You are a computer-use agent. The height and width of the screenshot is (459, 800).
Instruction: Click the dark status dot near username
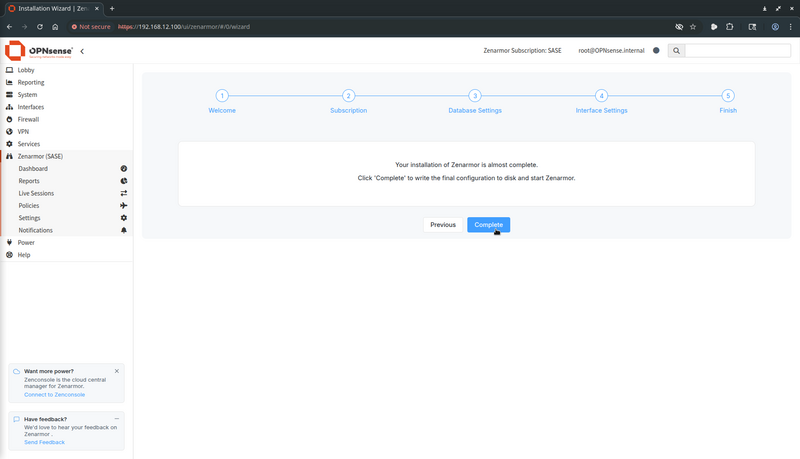[x=656, y=50]
